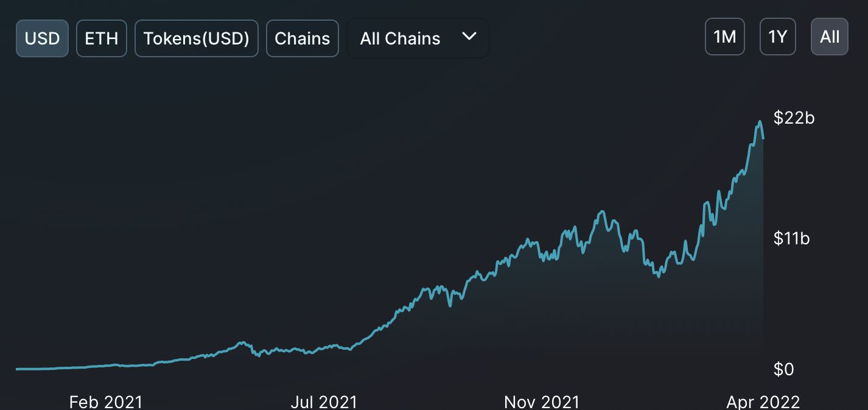Set time range to 1M
The width and height of the screenshot is (868, 410).
(x=724, y=37)
